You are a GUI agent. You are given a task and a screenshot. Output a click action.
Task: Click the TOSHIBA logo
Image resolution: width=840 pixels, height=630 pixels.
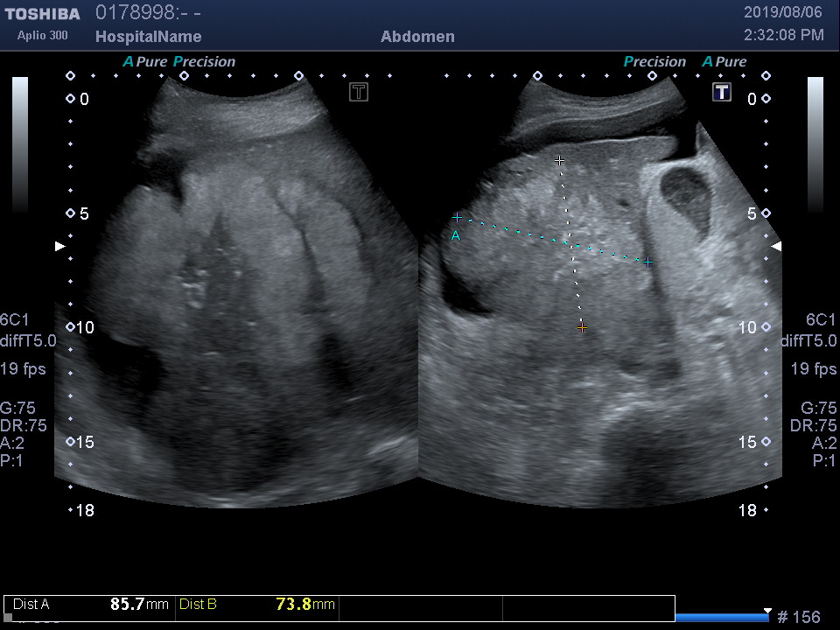pyautogui.click(x=42, y=14)
